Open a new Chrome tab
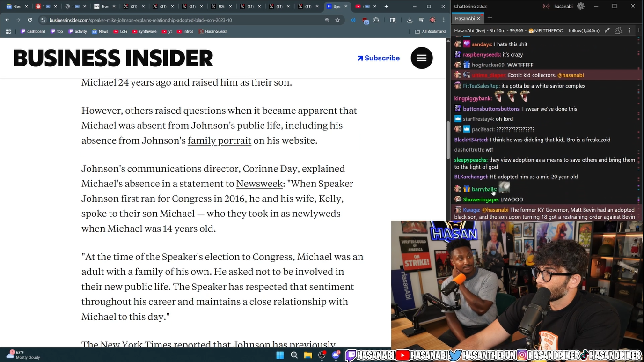644x362 pixels. (x=386, y=7)
